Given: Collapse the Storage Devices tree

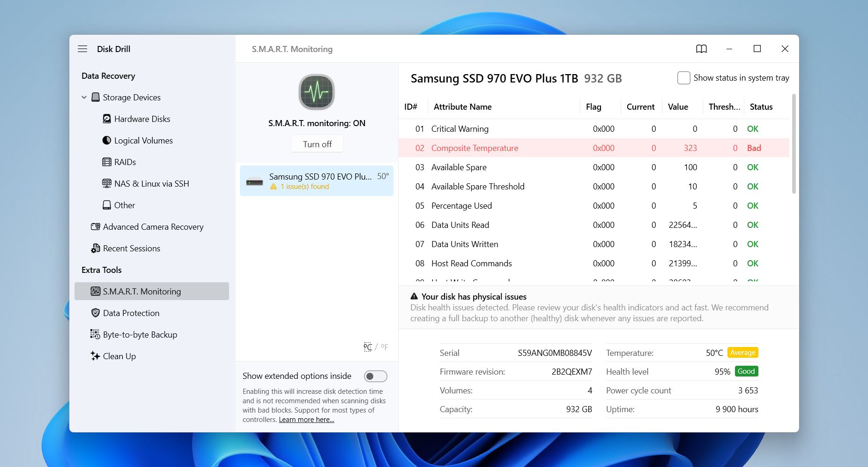Looking at the screenshot, I should pyautogui.click(x=84, y=98).
